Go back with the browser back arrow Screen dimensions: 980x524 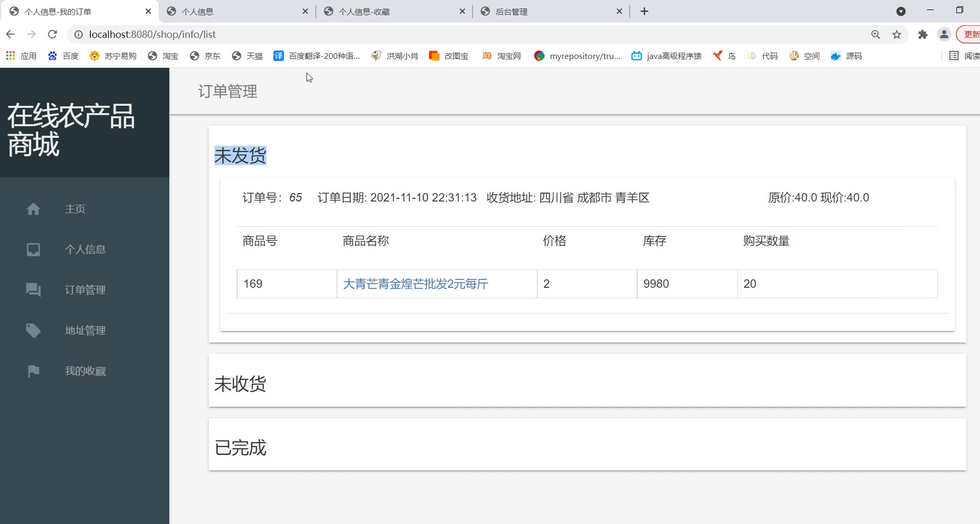tap(11, 34)
